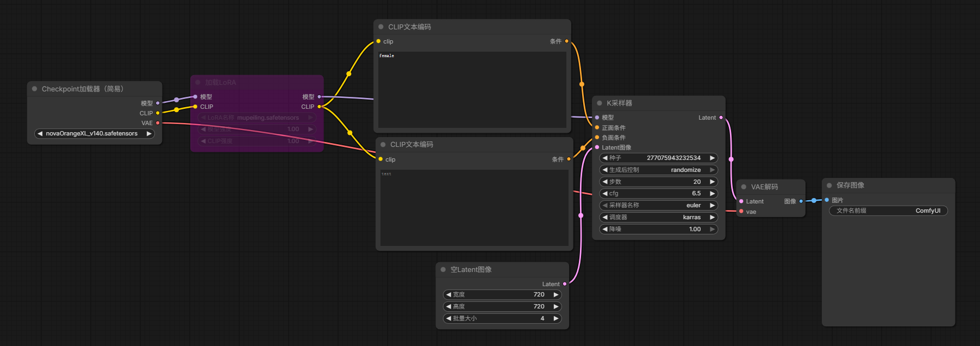The image size is (980, 346).
Task: Click the blue 图像 output port on VAE解码
Action: tap(801, 201)
